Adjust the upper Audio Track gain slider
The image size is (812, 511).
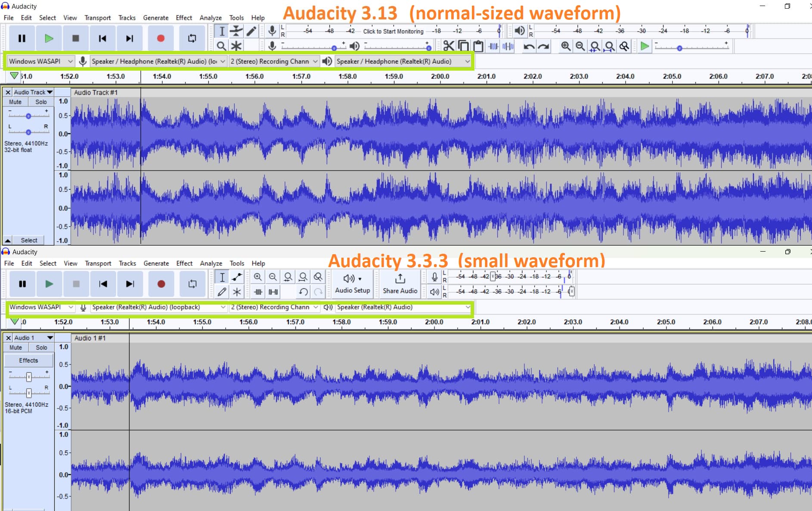click(x=28, y=116)
